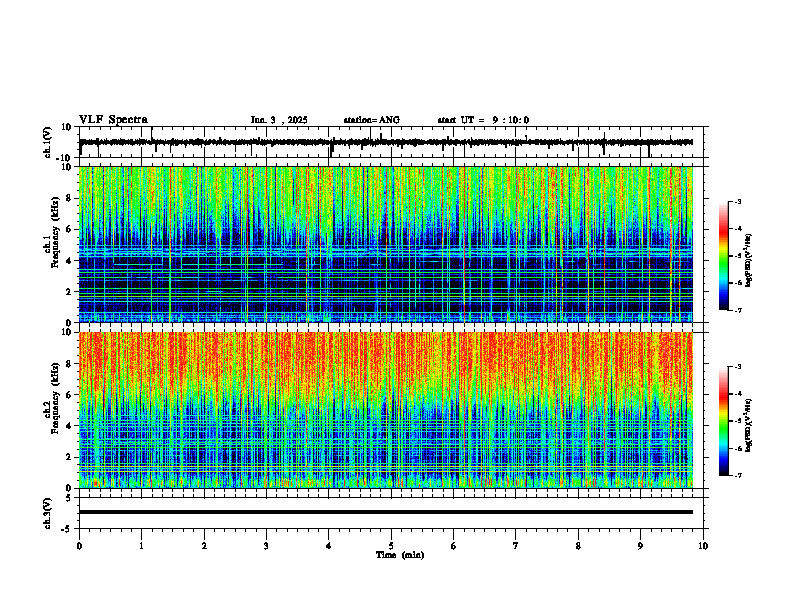Viewport: 792px width, 612px height.
Task: Click the ch.2 spectrogram panel
Action: (x=386, y=410)
